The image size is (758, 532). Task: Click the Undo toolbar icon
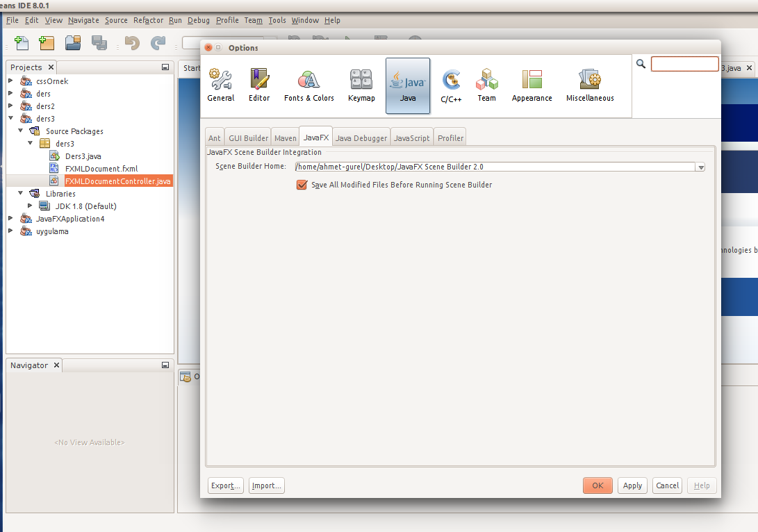point(132,43)
